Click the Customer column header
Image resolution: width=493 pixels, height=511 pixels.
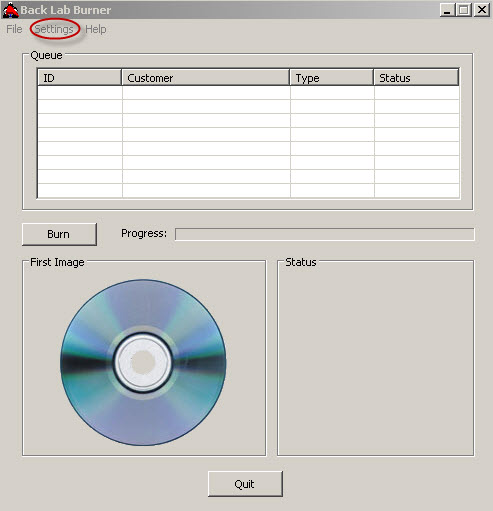[x=206, y=78]
